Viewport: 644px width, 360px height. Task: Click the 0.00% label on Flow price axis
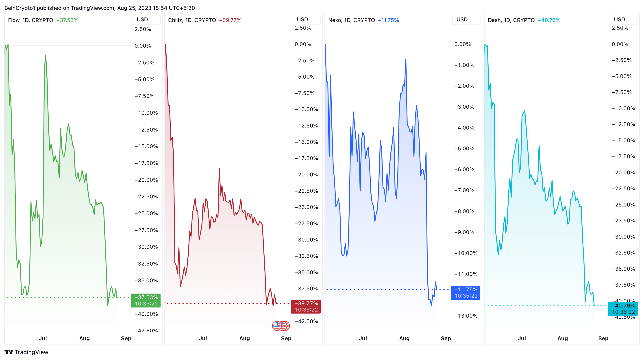(143, 46)
